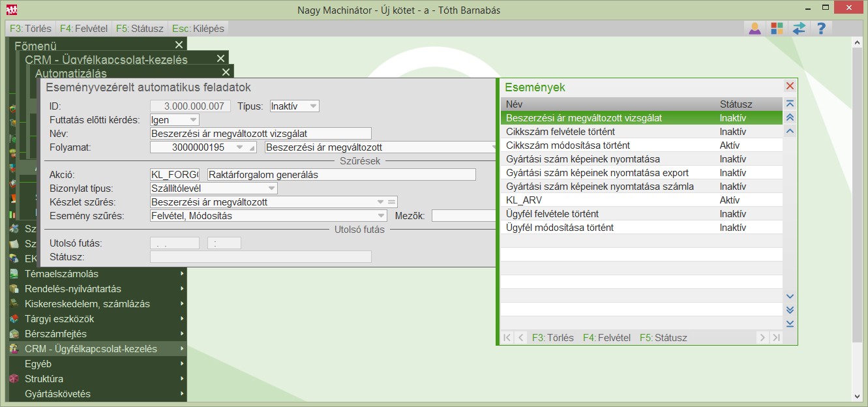
Task: Click the Témaelszámolás menu icon
Action: click(x=14, y=274)
